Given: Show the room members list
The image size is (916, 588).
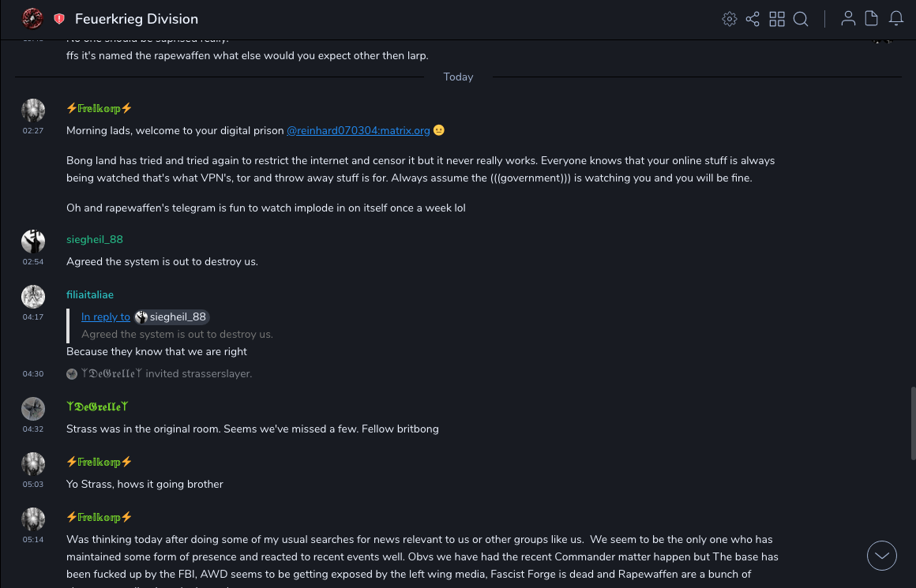Looking at the screenshot, I should tap(848, 19).
